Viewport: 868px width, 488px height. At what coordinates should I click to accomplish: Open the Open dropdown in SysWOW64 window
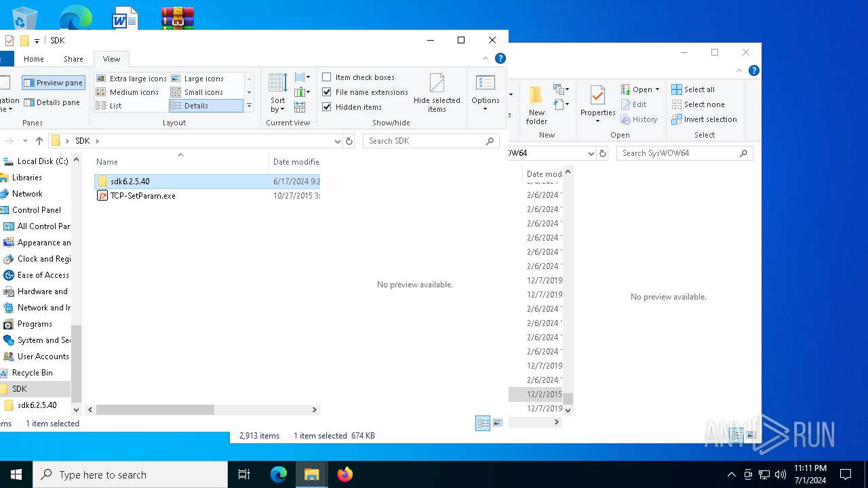pyautogui.click(x=640, y=89)
